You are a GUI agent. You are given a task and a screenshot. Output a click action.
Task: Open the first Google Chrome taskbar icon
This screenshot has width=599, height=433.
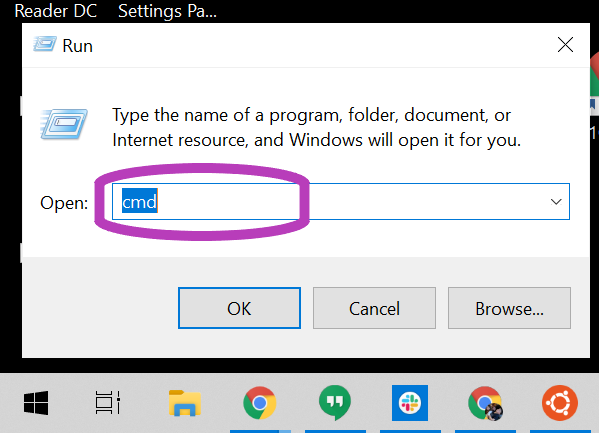(x=260, y=403)
